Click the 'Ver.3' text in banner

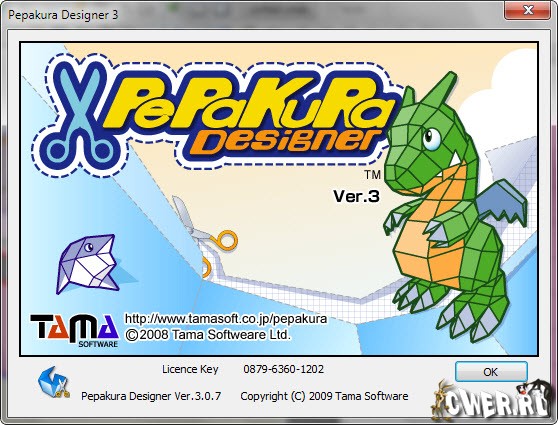[x=356, y=196]
